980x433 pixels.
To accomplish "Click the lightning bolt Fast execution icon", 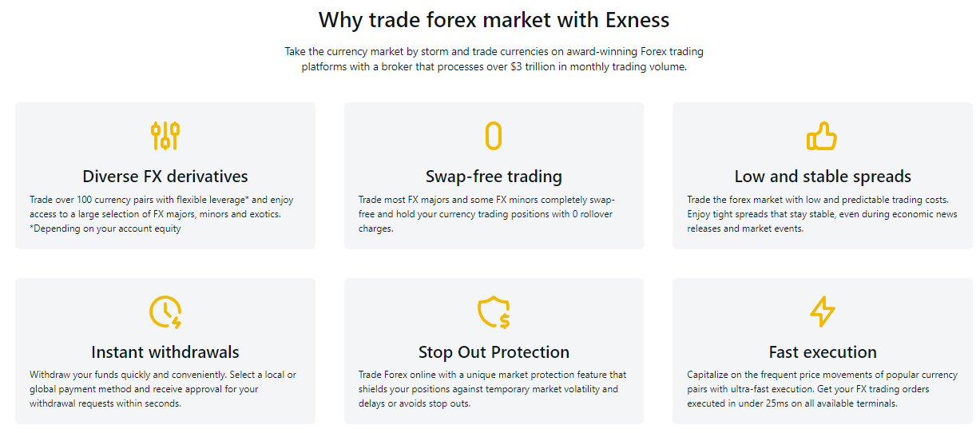I will coord(822,312).
